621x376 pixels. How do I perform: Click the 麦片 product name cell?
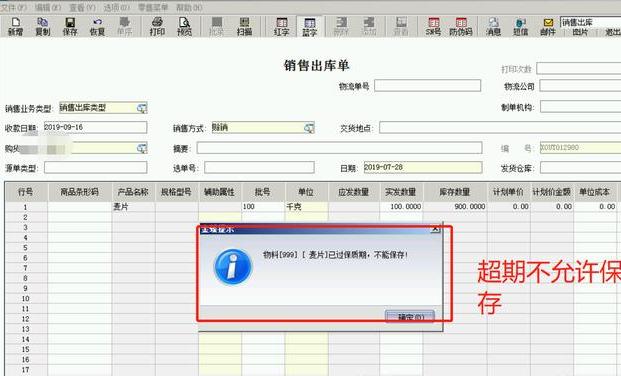[133, 207]
